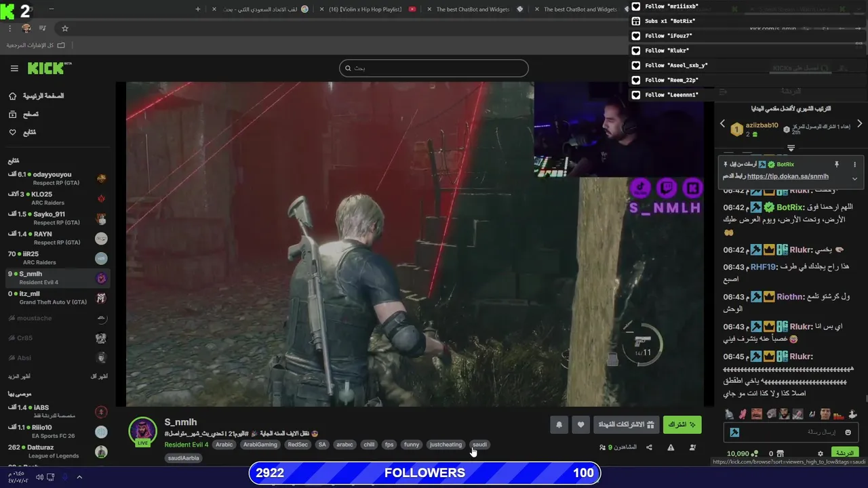Open the tip.dokan.sa/snmlh link
The width and height of the screenshot is (868, 488).
(788, 176)
